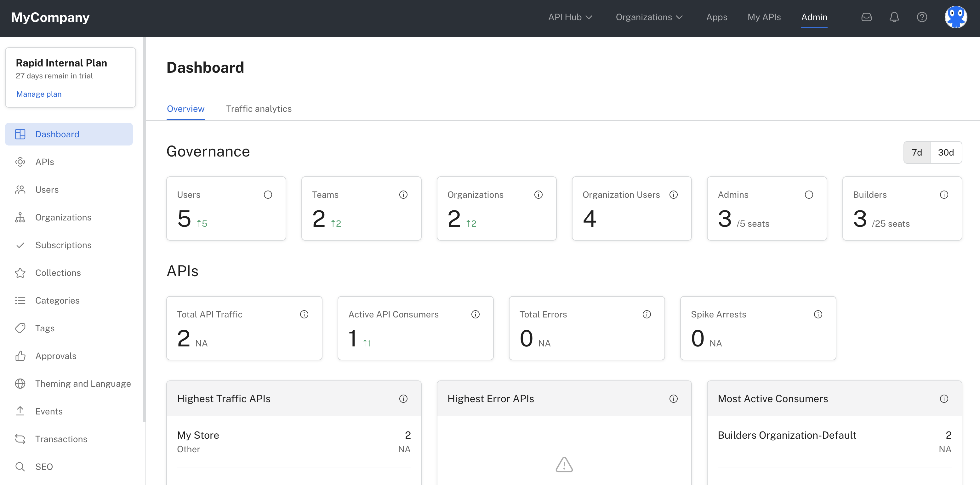The width and height of the screenshot is (980, 485).
Task: Open the help question mark icon
Action: point(922,17)
